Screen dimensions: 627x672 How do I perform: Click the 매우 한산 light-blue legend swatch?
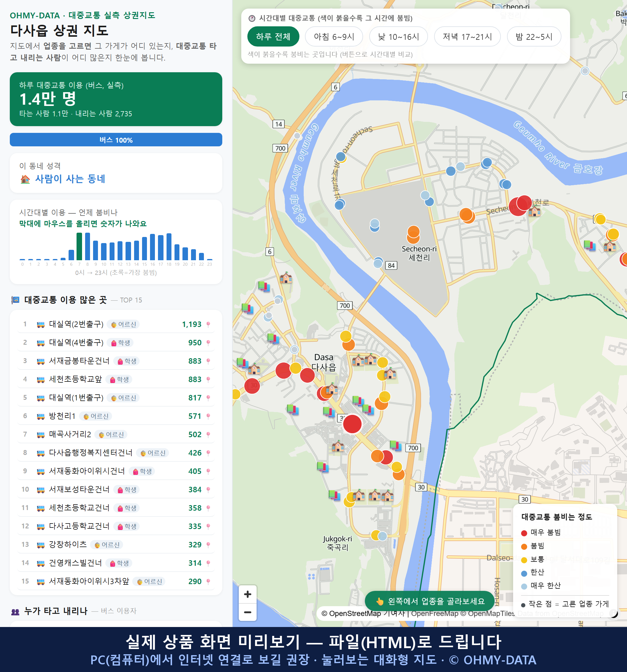click(524, 587)
